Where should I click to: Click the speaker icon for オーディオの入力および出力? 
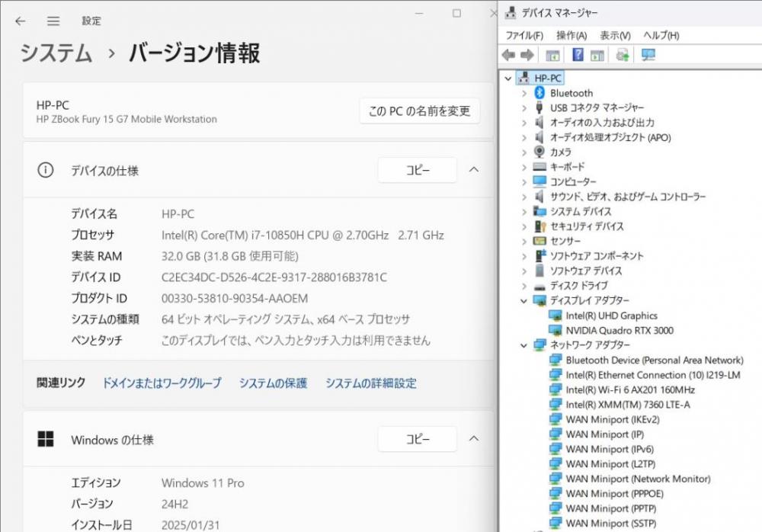pyautogui.click(x=539, y=122)
